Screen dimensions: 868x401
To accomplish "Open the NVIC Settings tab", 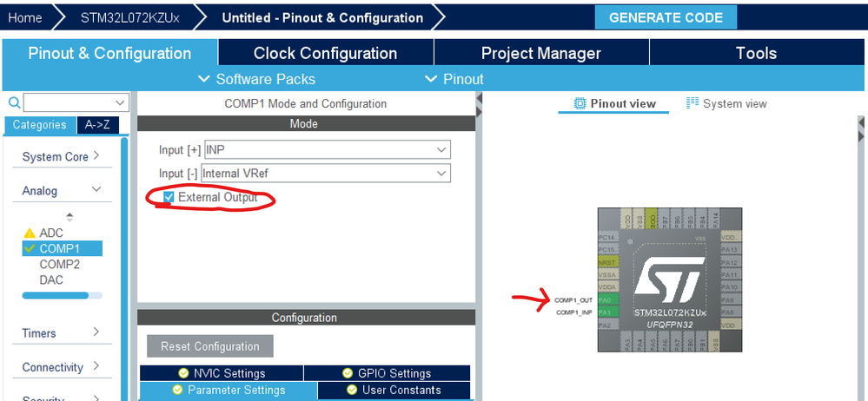I will pyautogui.click(x=222, y=373).
